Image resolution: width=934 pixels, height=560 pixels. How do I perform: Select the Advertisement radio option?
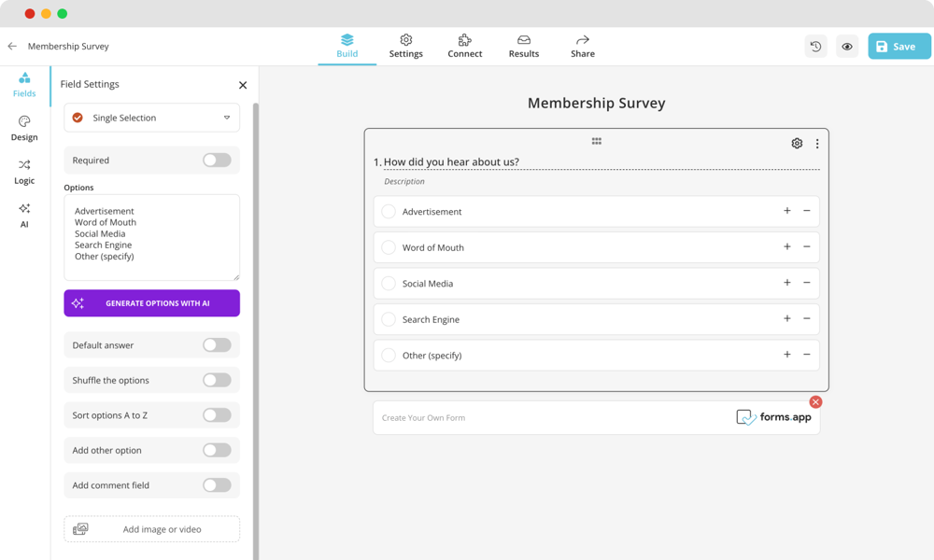point(389,211)
